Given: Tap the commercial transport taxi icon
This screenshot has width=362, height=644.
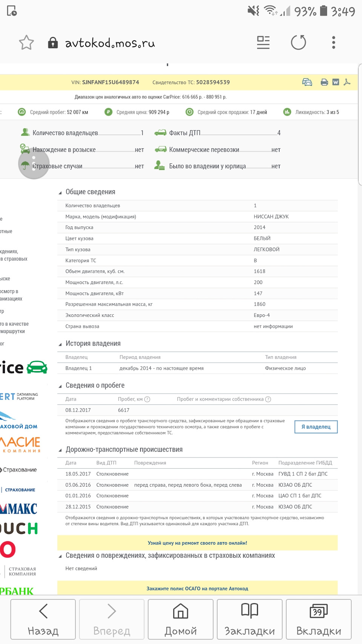Looking at the screenshot, I should [x=161, y=149].
